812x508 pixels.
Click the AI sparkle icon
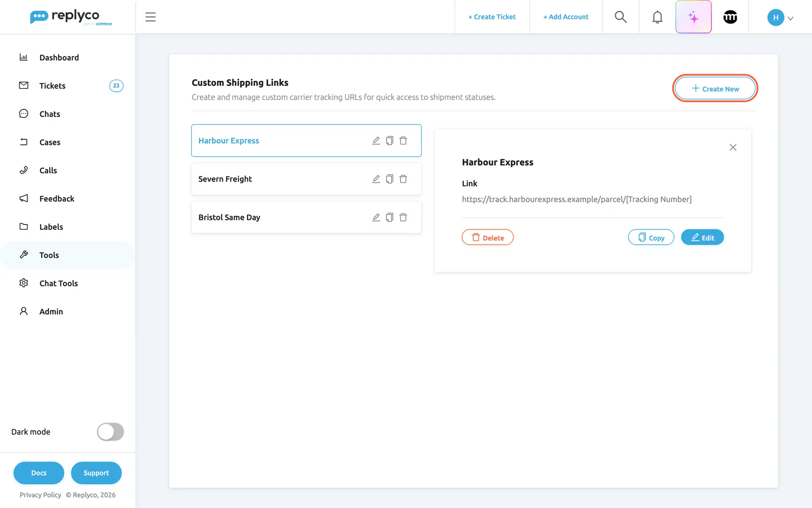[x=693, y=17]
